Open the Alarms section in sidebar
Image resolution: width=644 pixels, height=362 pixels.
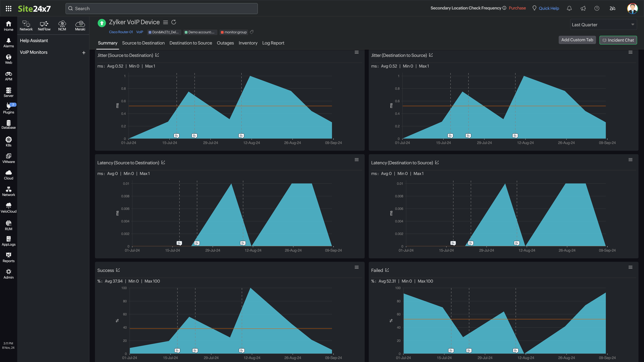pos(8,43)
